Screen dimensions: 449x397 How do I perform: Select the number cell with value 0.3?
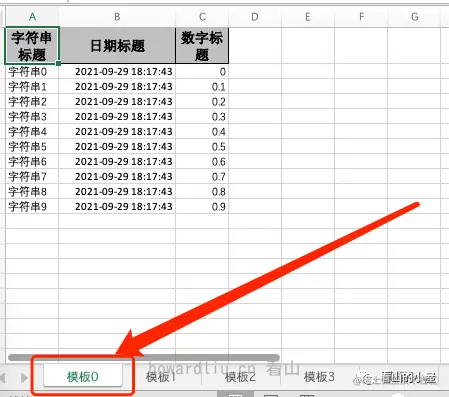point(202,116)
